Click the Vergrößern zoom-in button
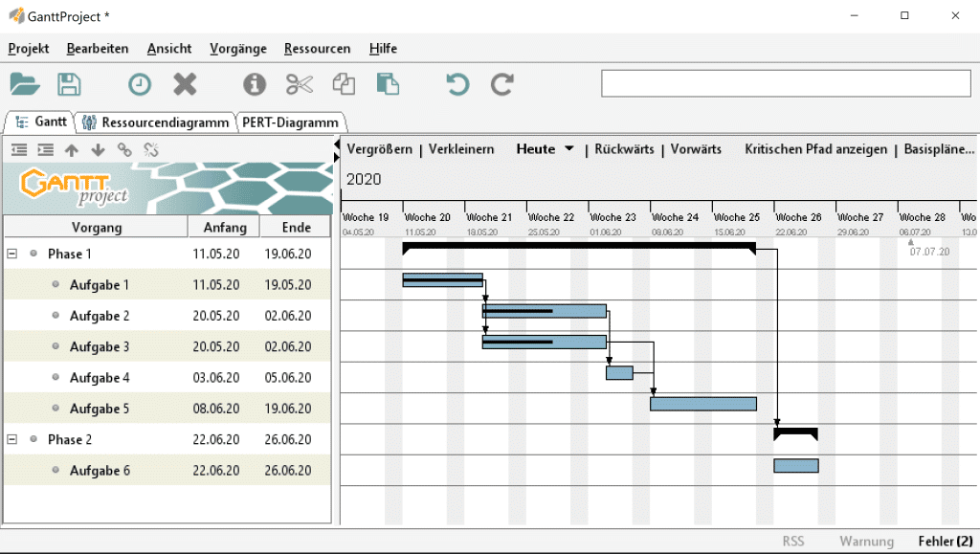Screen dimensions: 980x554 pyautogui.click(x=379, y=149)
